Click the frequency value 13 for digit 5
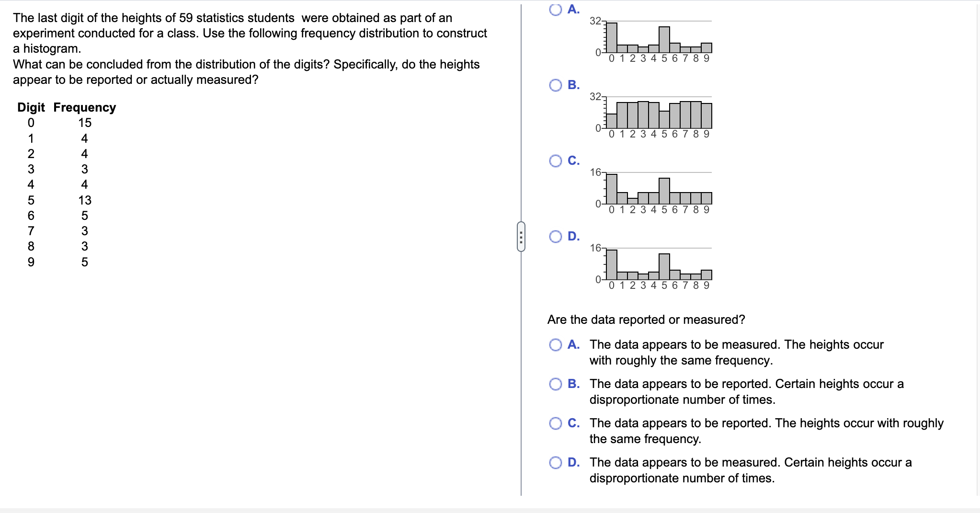The image size is (980, 513). (x=85, y=200)
